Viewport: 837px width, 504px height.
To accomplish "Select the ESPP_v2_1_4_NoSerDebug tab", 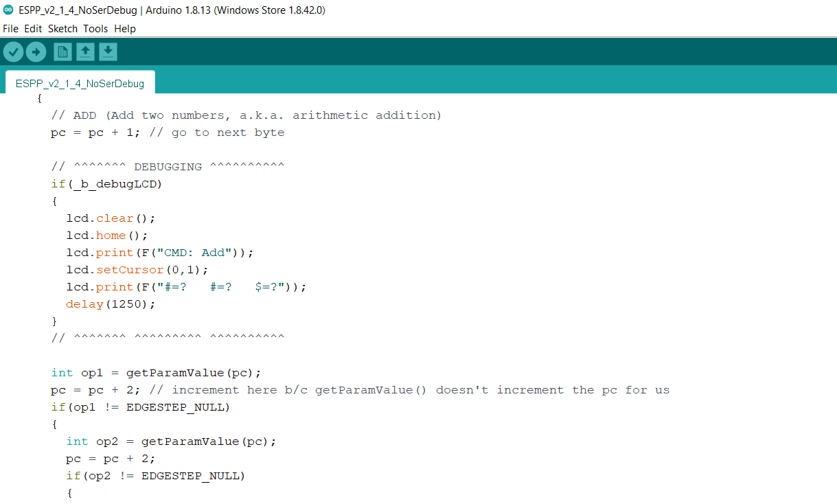I will (80, 84).
